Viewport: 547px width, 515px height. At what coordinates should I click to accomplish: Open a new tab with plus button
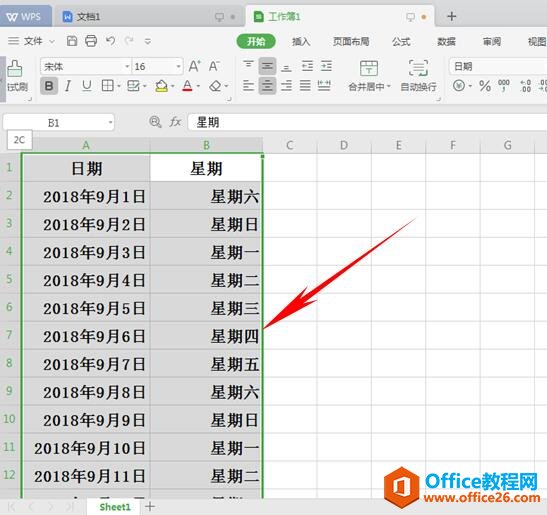[x=451, y=16]
